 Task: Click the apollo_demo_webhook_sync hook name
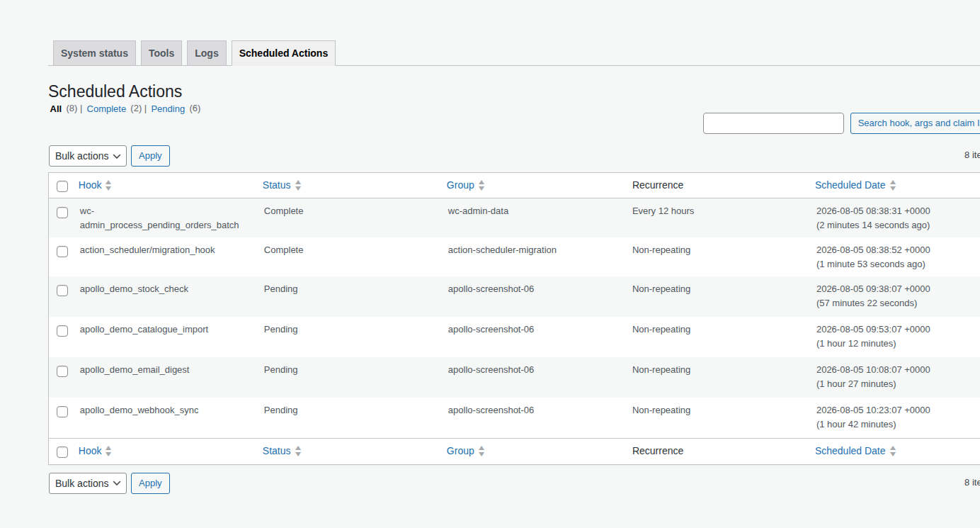pos(139,410)
